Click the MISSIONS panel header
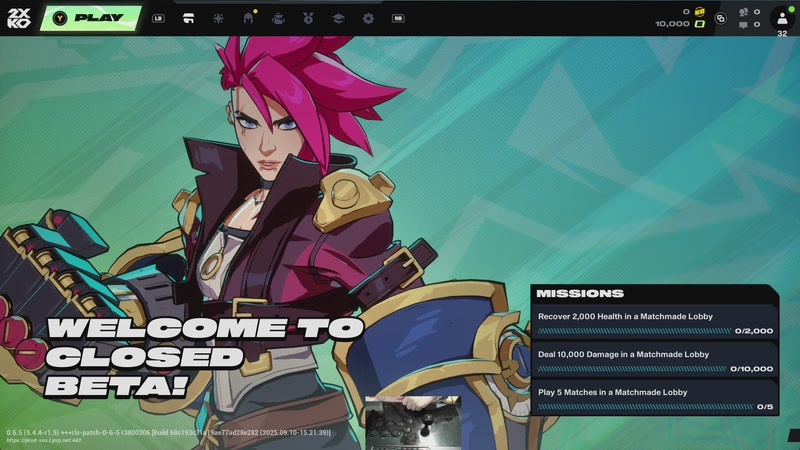This screenshot has width=800, height=450. point(654,293)
